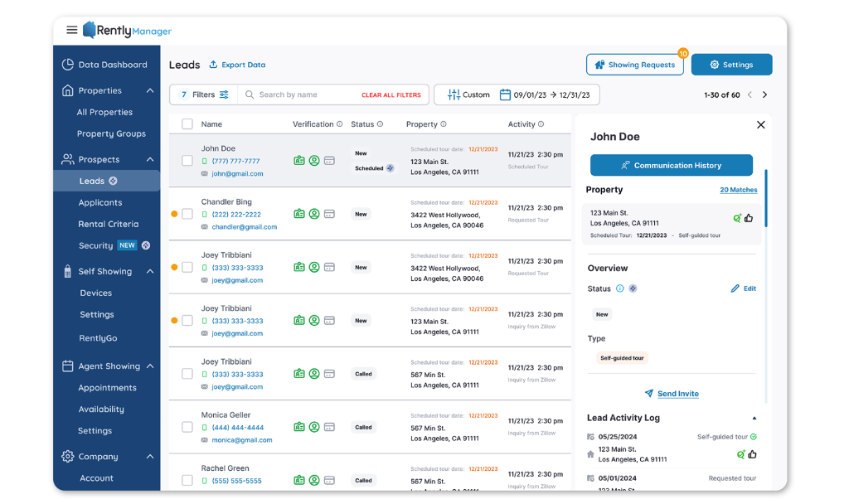Click the Send Invite link in the detail panel

point(678,393)
